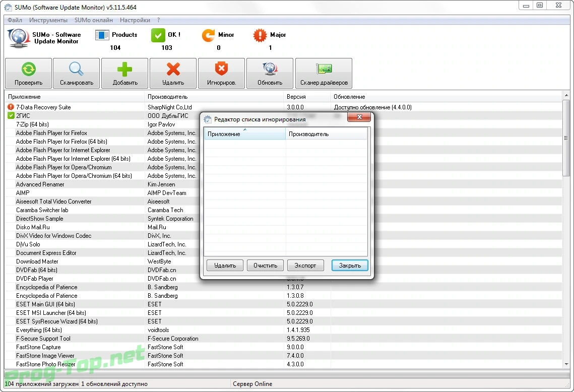574x392 pixels.
Task: Sort main list by Приложение column
Action: (x=75, y=97)
